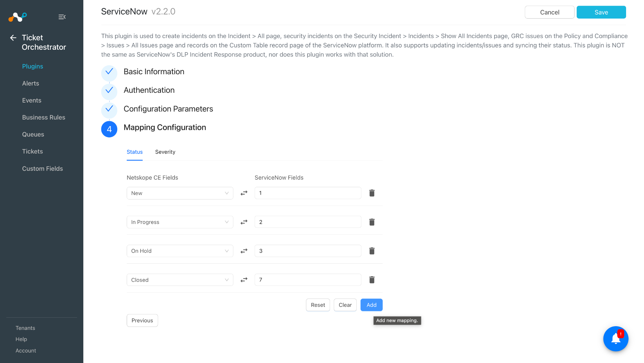Click the step 4 Mapping Configuration circle
644x363 pixels.
click(x=109, y=129)
